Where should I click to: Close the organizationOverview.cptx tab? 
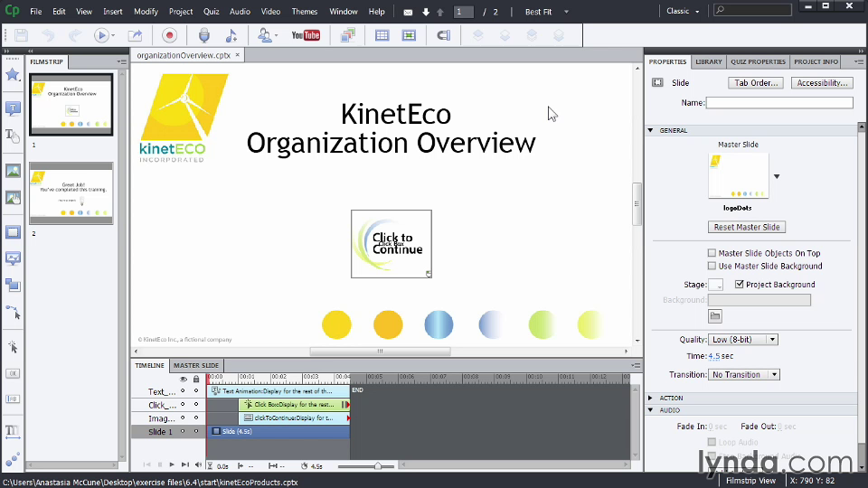[238, 55]
